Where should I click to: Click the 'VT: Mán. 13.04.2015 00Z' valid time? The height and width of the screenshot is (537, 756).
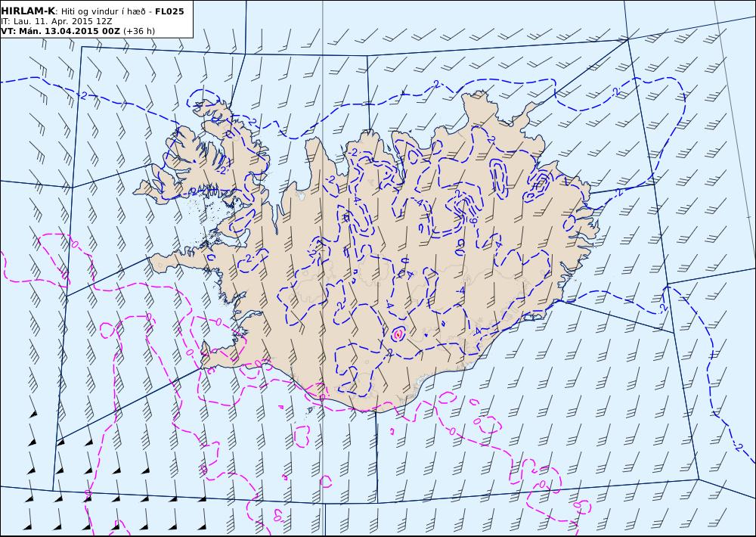(60, 31)
